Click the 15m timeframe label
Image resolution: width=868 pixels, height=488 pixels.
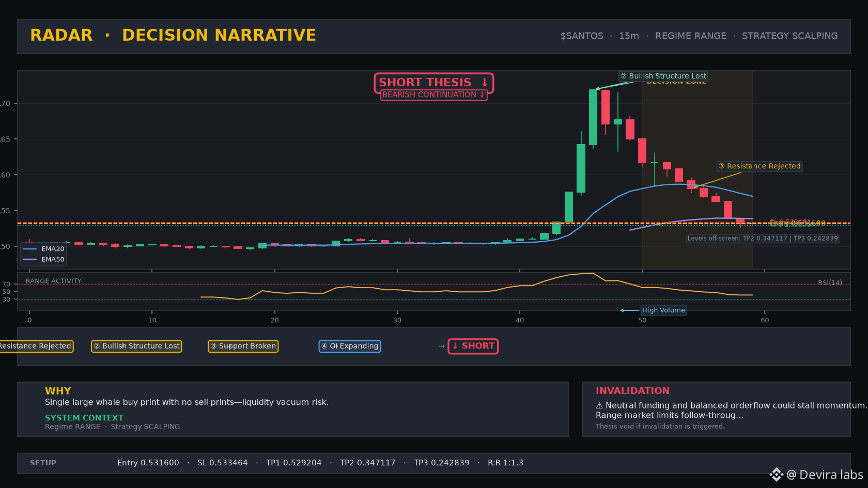tap(629, 36)
